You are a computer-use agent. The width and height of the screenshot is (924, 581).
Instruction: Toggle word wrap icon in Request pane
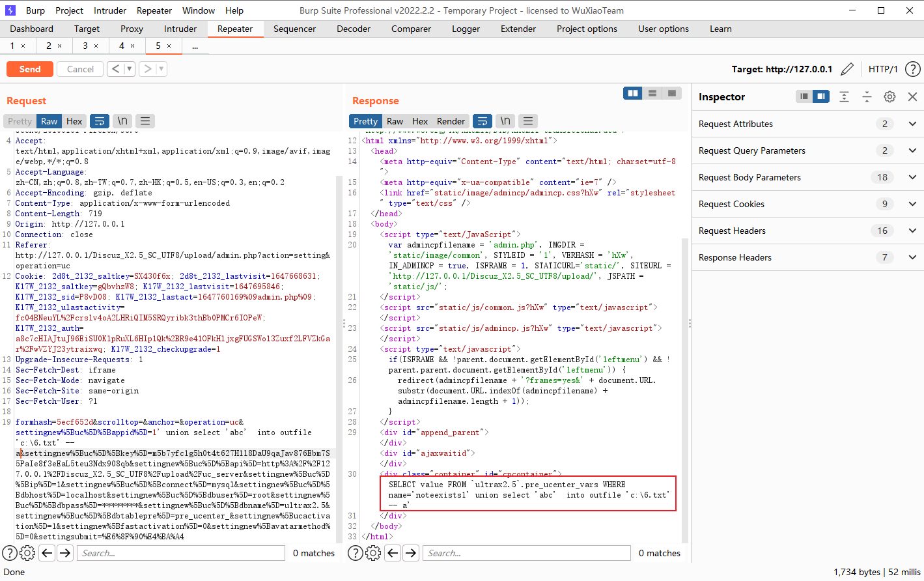pos(99,121)
